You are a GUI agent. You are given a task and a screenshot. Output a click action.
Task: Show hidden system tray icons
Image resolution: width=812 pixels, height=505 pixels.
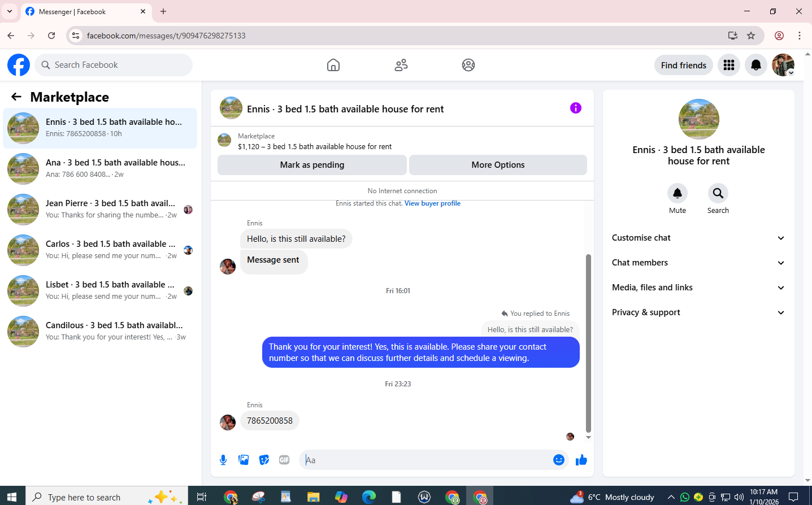671,497
